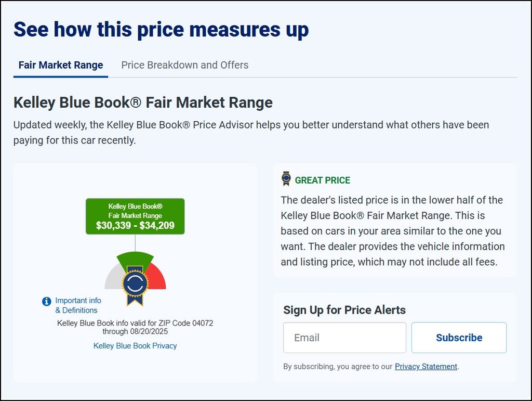The image size is (532, 401).
Task: Focus the Email input field
Action: 345,338
